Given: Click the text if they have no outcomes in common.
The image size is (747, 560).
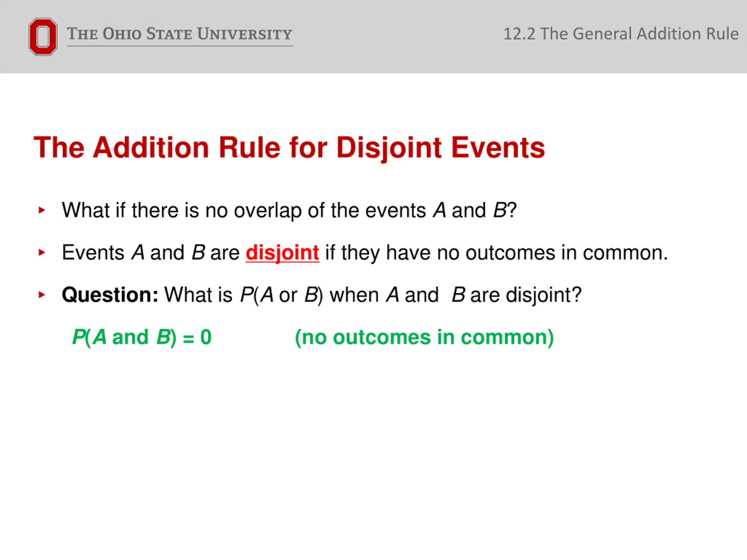Looking at the screenshot, I should (x=496, y=253).
